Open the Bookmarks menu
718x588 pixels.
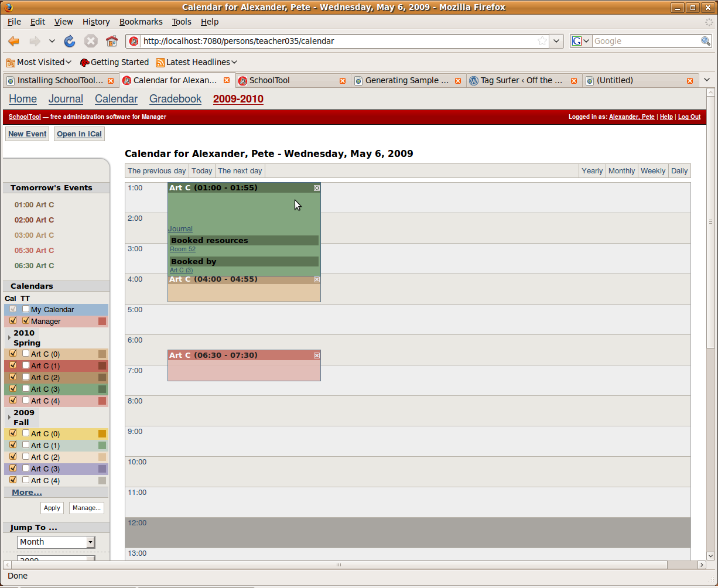click(141, 22)
